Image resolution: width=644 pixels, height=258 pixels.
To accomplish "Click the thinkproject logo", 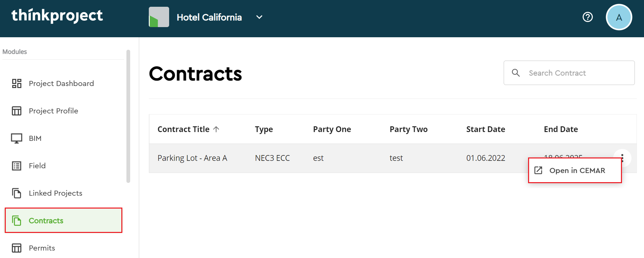I will (x=57, y=16).
